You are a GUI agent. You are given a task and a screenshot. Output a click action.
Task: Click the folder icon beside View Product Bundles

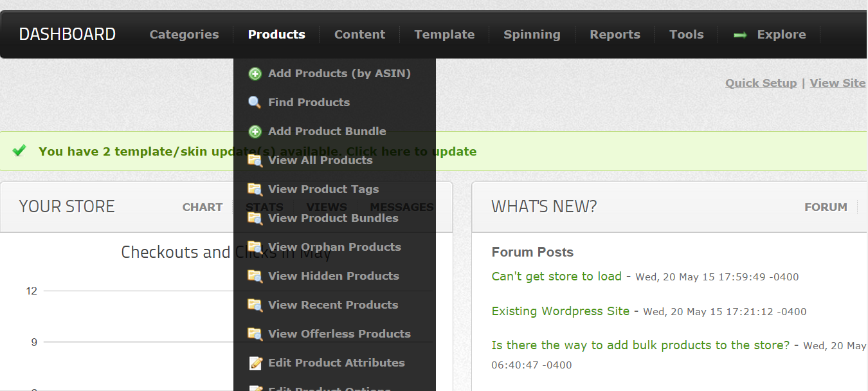255,219
